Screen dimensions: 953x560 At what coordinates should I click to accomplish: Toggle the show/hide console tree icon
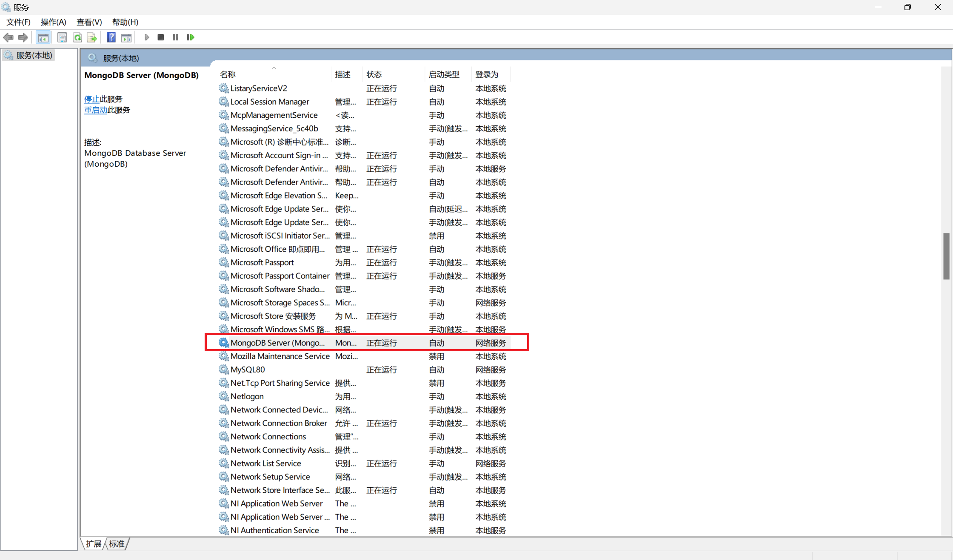click(43, 37)
